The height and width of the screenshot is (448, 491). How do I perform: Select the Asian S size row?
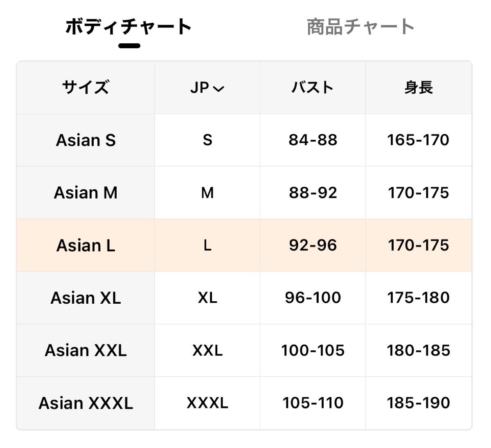tap(86, 140)
